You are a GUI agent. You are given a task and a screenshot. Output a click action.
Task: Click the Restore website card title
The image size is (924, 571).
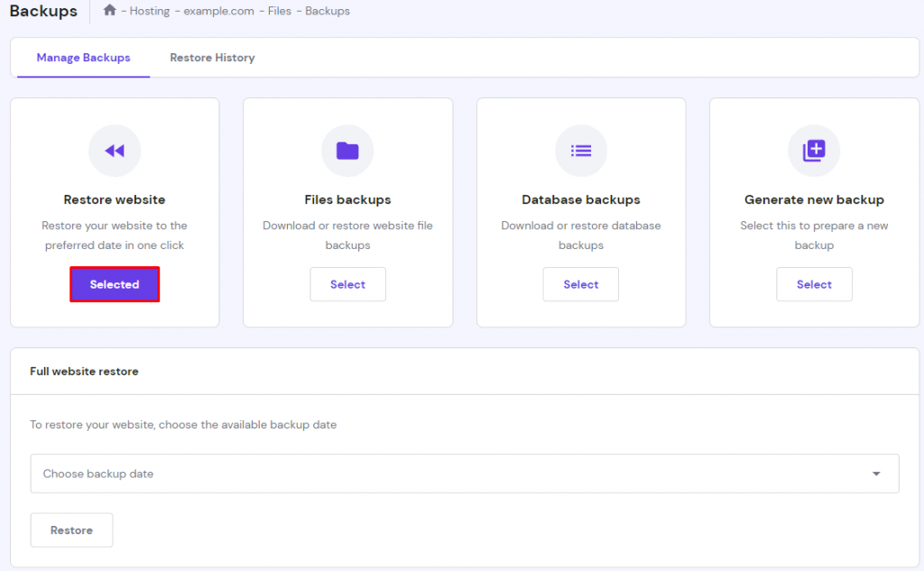tap(115, 199)
